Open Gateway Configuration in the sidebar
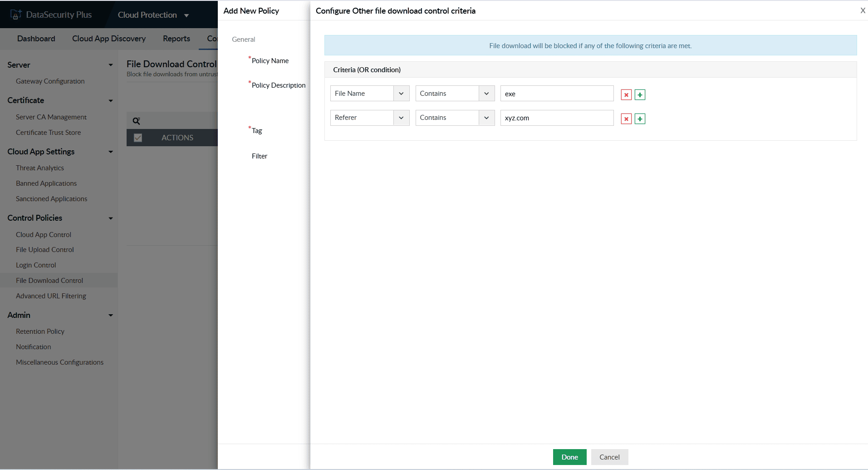This screenshot has width=868, height=470. 50,81
